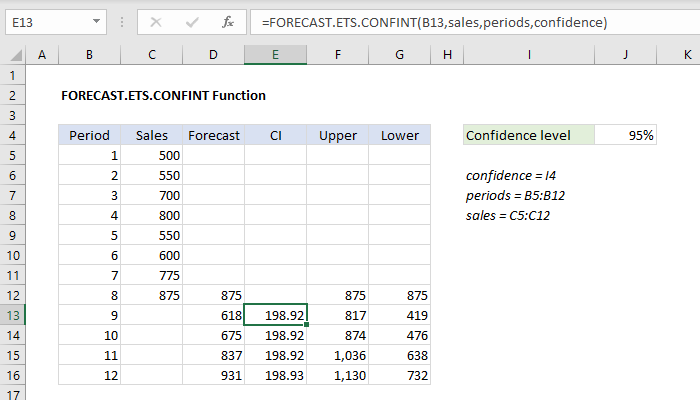Click the Upper header cell
The width and height of the screenshot is (700, 400).
tap(338, 135)
